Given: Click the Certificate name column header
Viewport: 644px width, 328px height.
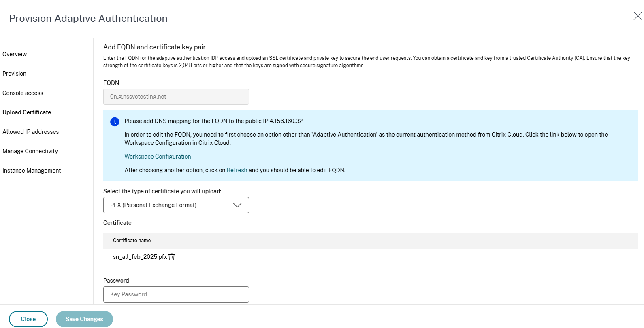Looking at the screenshot, I should tap(132, 240).
